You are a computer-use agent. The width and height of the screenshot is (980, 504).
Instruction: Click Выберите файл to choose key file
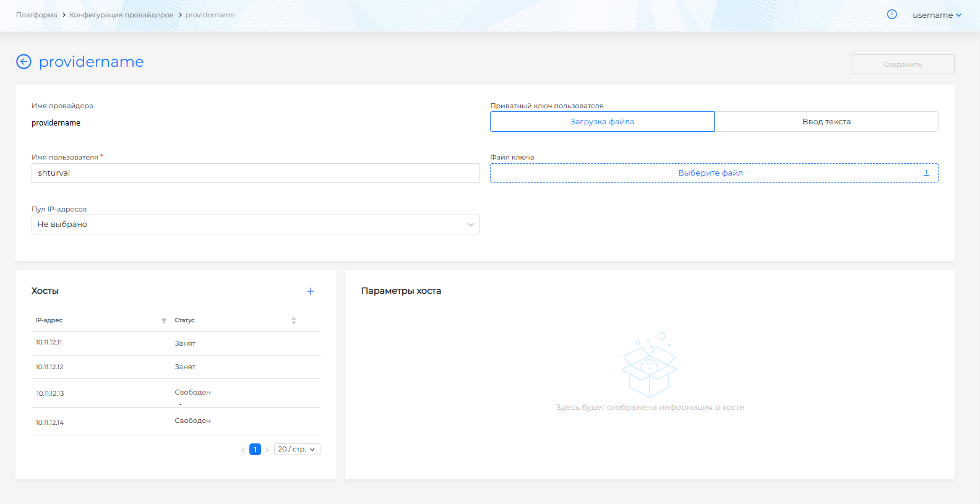coord(710,173)
